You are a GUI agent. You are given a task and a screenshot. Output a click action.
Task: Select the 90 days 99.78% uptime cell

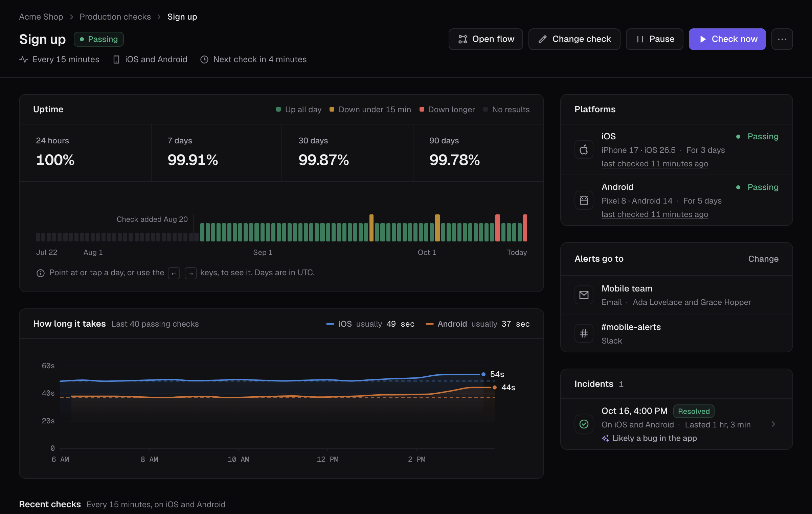(478, 153)
